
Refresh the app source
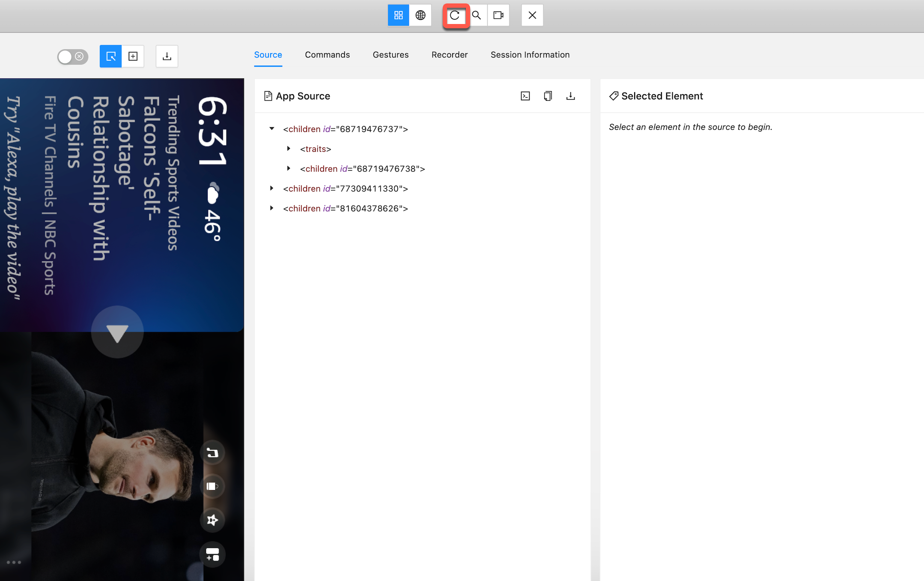coord(455,15)
